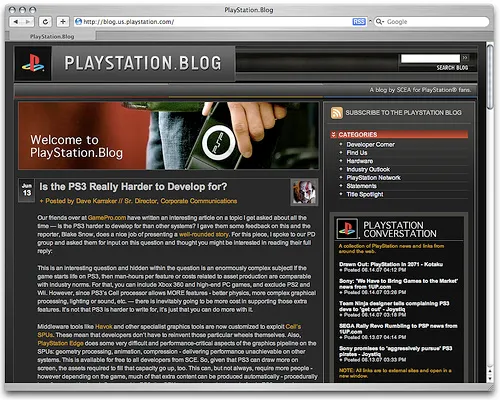This screenshot has height=400, width=500.
Task: Open Team Ninja designer Joystiq news link
Action: point(394,306)
